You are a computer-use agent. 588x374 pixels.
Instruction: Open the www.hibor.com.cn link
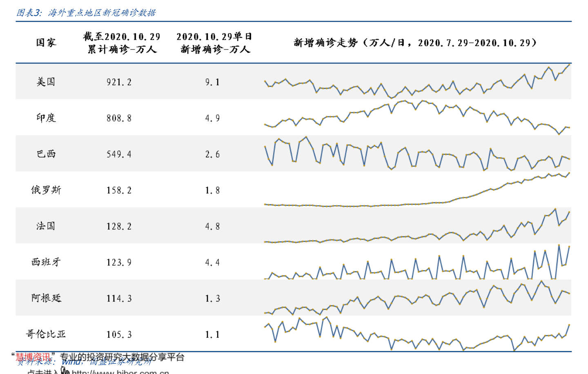pos(120,372)
